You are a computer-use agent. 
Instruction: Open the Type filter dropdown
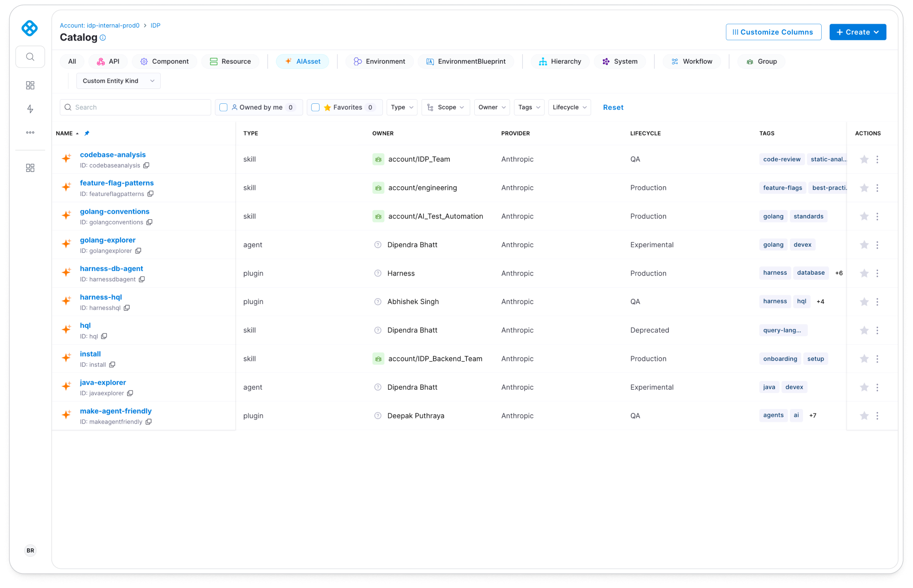402,108
